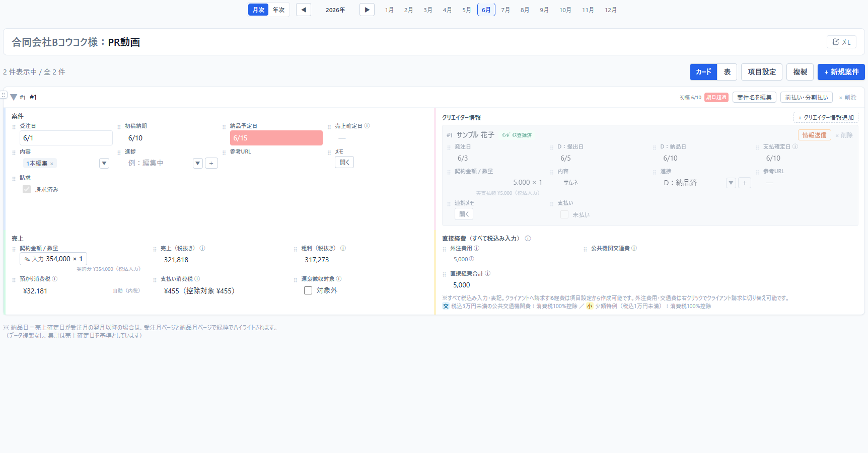Click the 新規案件 new project button
The image size is (868, 453).
(x=841, y=72)
